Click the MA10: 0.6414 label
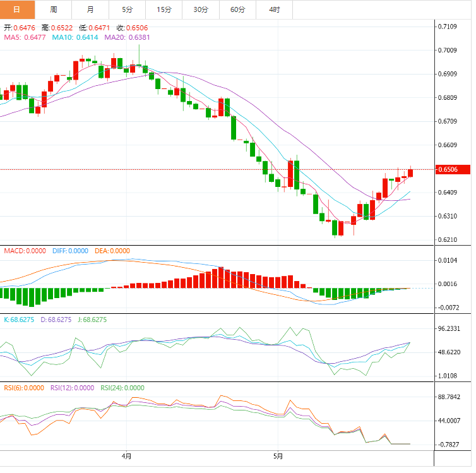476x473 pixels. tap(75, 37)
